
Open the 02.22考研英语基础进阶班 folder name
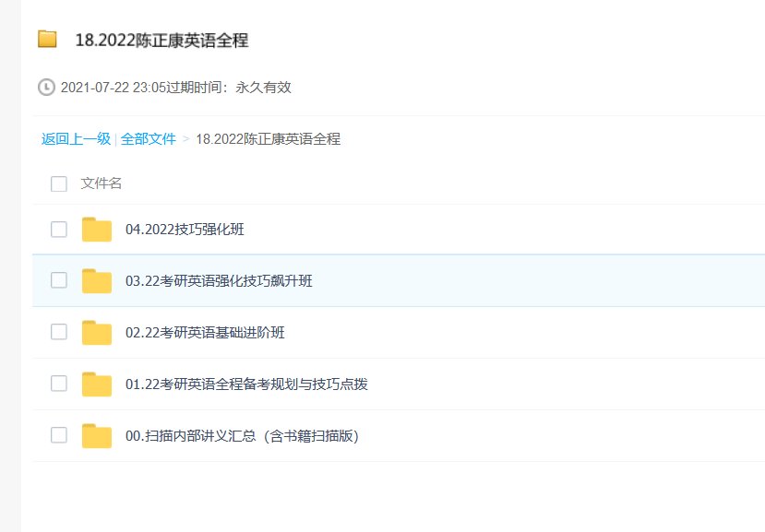205,333
